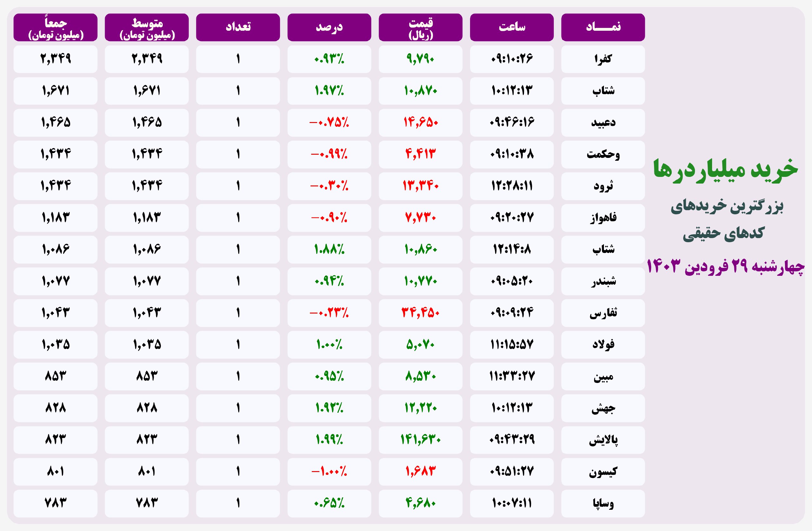Open the فولاد symbol cell

[x=603, y=345]
